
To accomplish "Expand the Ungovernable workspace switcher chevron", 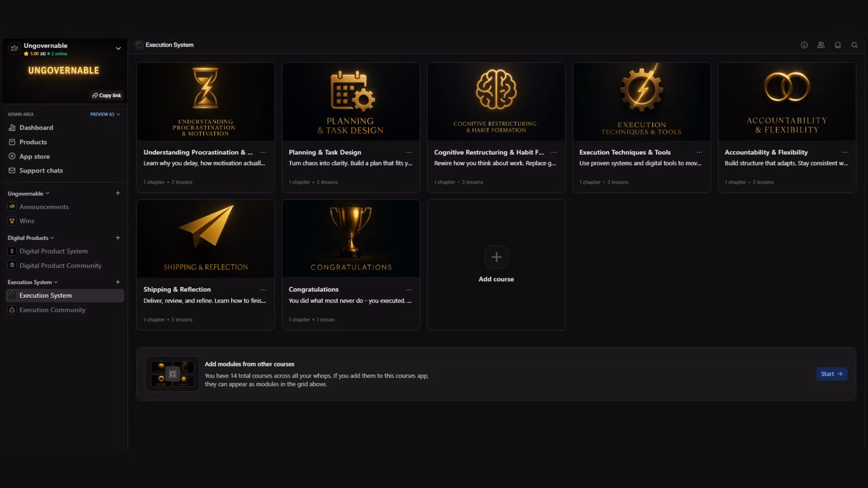I will tap(118, 48).
